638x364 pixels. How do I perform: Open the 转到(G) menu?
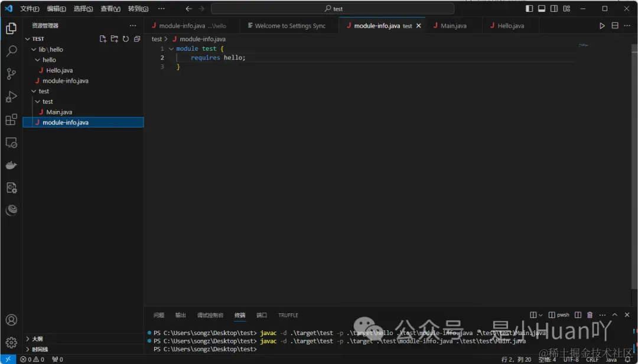pos(138,8)
